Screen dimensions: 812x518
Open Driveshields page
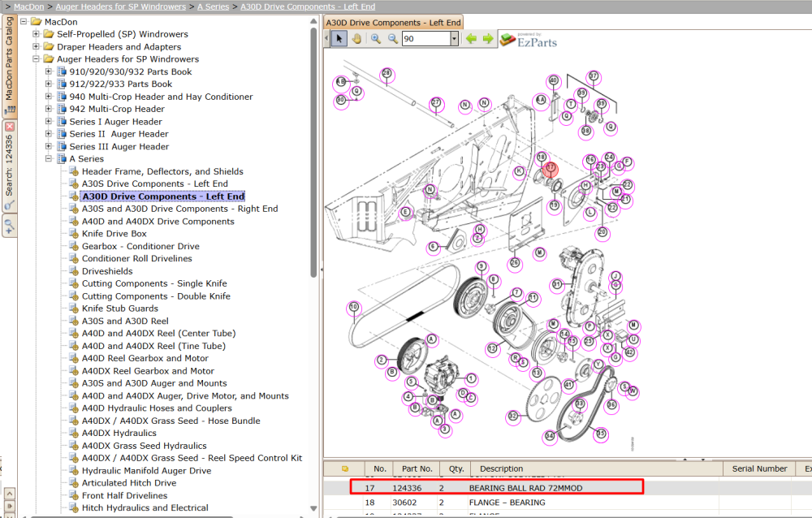(x=107, y=271)
